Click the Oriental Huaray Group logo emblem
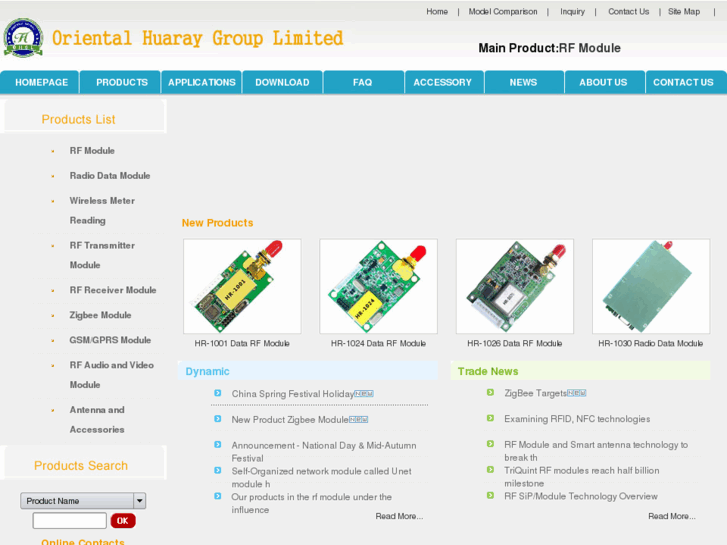Viewport: 727px width, 545px height. (23, 38)
